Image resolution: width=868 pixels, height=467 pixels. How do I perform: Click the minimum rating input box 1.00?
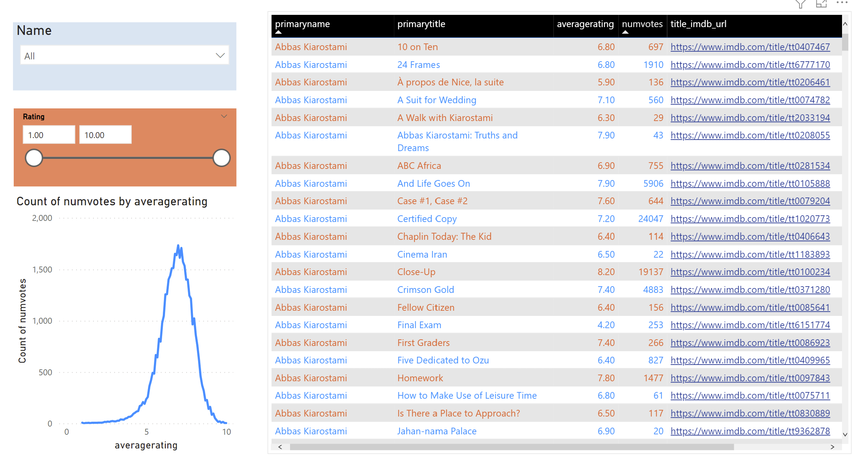49,135
